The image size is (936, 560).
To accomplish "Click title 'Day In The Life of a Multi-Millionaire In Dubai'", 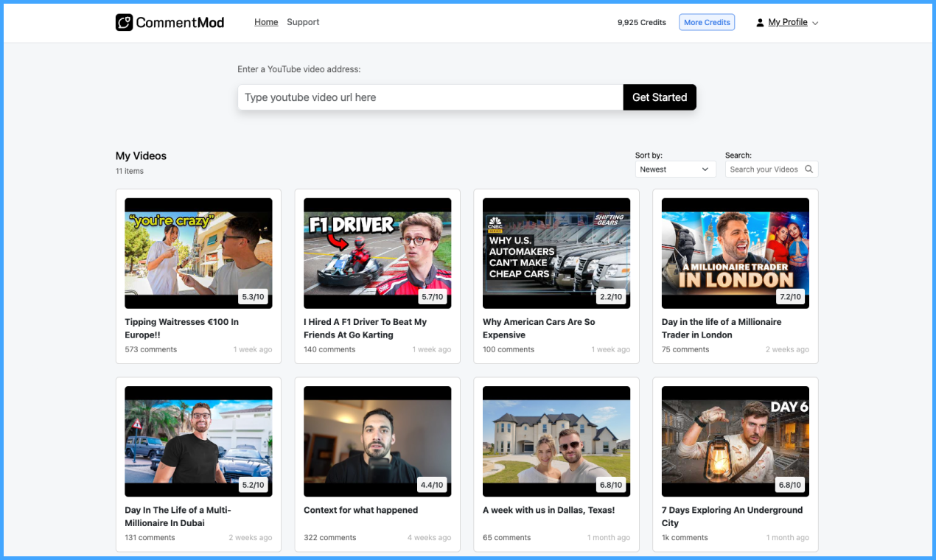I will coord(178,517).
